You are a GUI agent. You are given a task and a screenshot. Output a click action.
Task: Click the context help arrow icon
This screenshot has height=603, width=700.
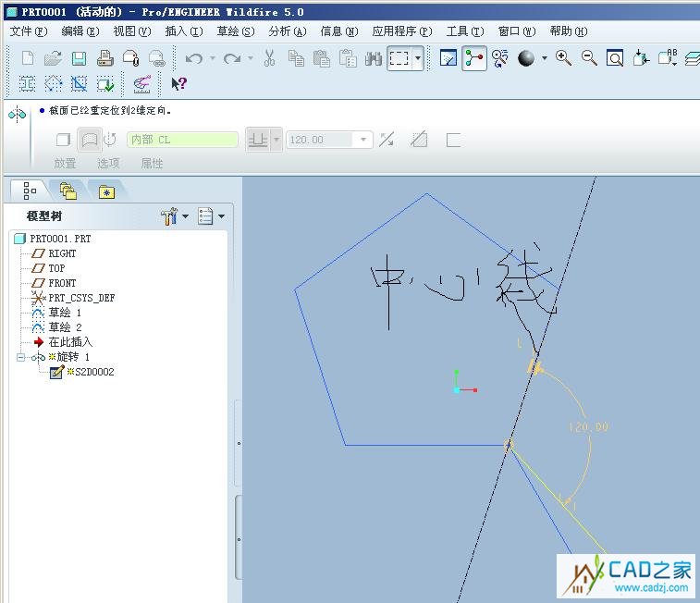pyautogui.click(x=179, y=83)
